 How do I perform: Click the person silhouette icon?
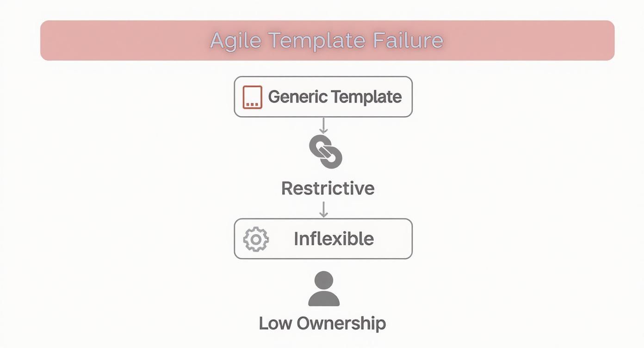[x=324, y=289]
